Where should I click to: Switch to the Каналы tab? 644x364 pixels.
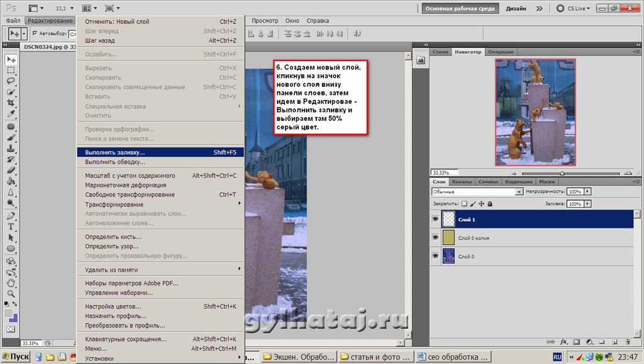coord(462,182)
